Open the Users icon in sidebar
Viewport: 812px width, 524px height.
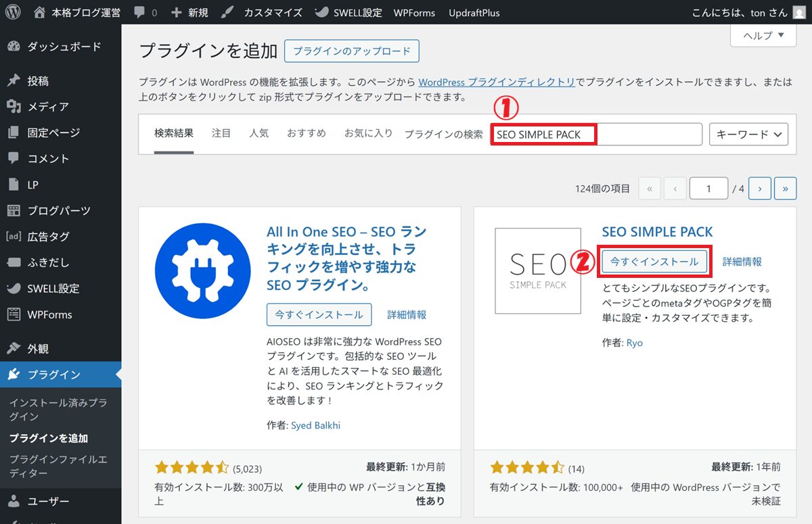pyautogui.click(x=13, y=502)
